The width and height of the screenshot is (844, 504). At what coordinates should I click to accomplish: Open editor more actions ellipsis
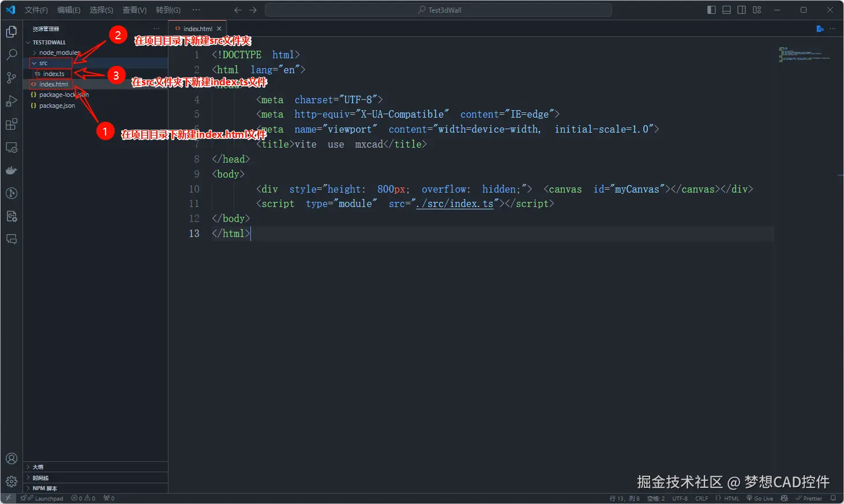click(x=832, y=28)
